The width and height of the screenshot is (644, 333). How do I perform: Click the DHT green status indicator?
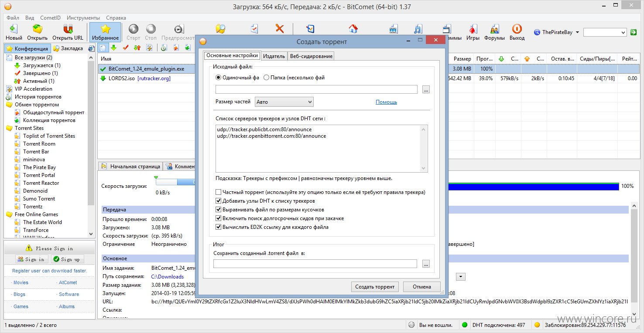[x=465, y=325]
